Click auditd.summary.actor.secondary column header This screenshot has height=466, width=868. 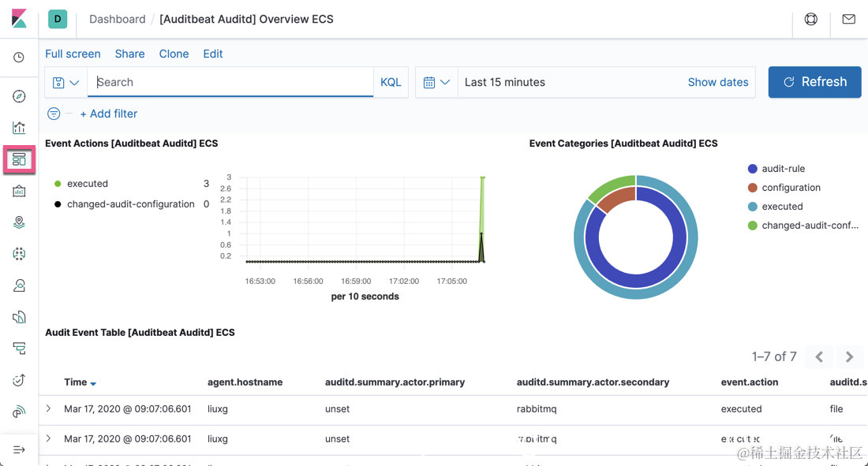pos(593,382)
